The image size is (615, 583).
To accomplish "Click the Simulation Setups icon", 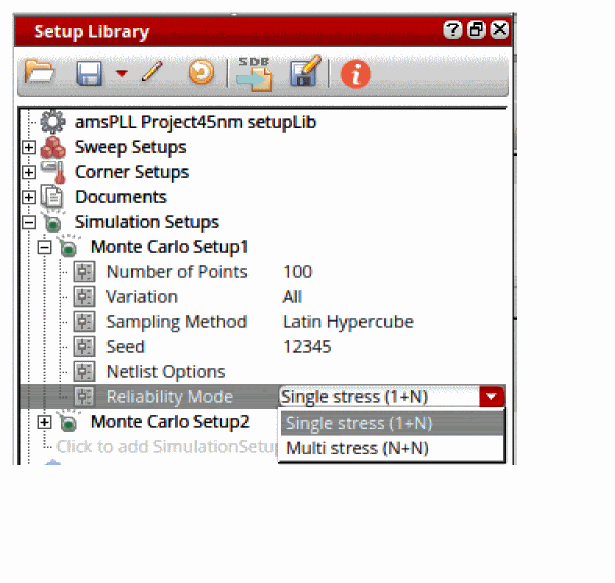I will pos(53,222).
